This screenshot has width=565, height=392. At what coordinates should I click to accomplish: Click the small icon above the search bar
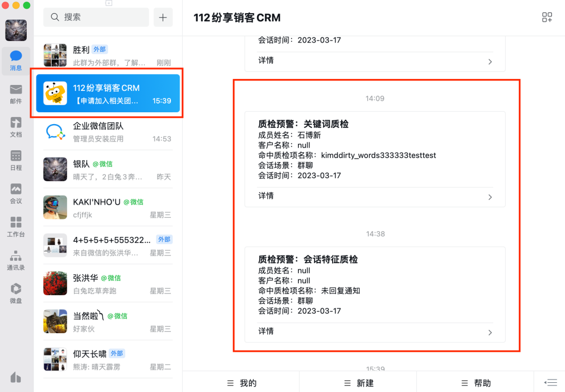(x=109, y=3)
